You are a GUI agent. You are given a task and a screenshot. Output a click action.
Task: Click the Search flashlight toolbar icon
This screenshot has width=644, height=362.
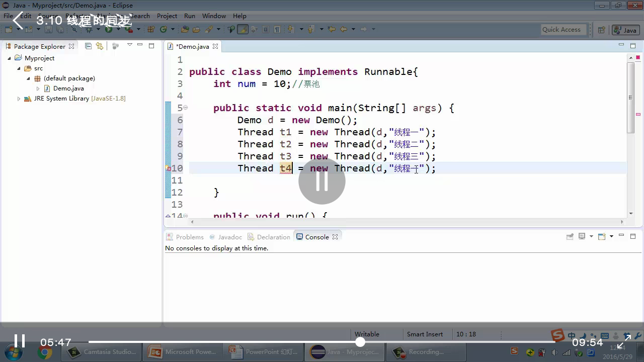209,30
